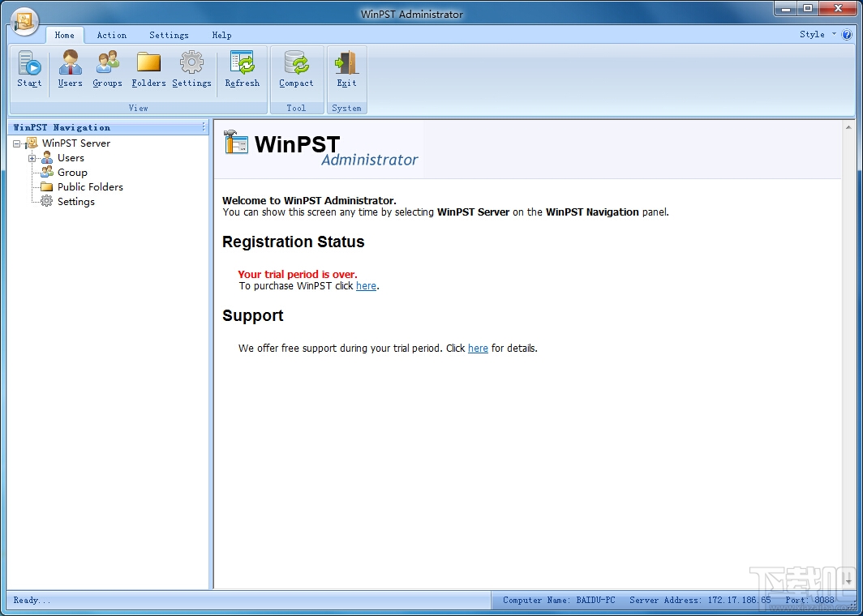
Task: Select WinPST Server tree label
Action: (x=76, y=143)
